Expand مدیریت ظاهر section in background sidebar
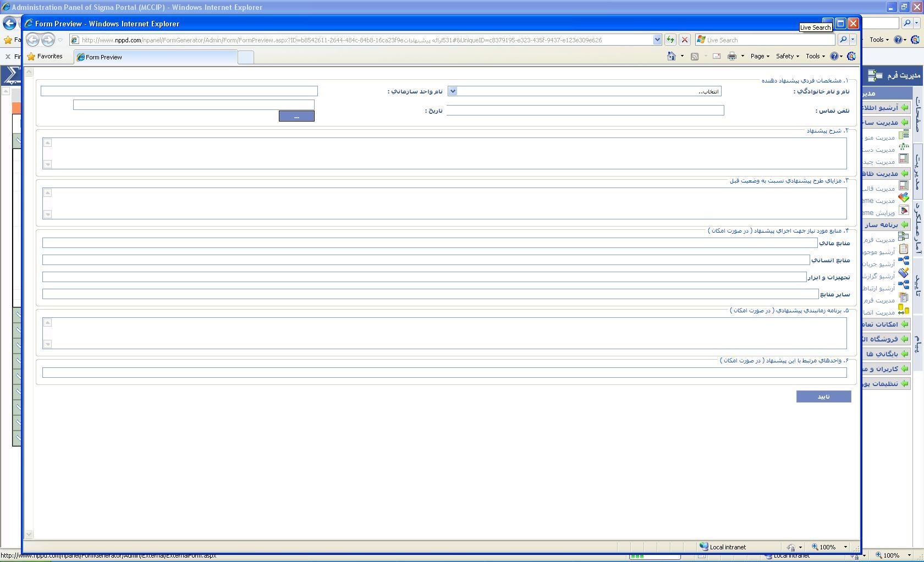 coord(886,174)
